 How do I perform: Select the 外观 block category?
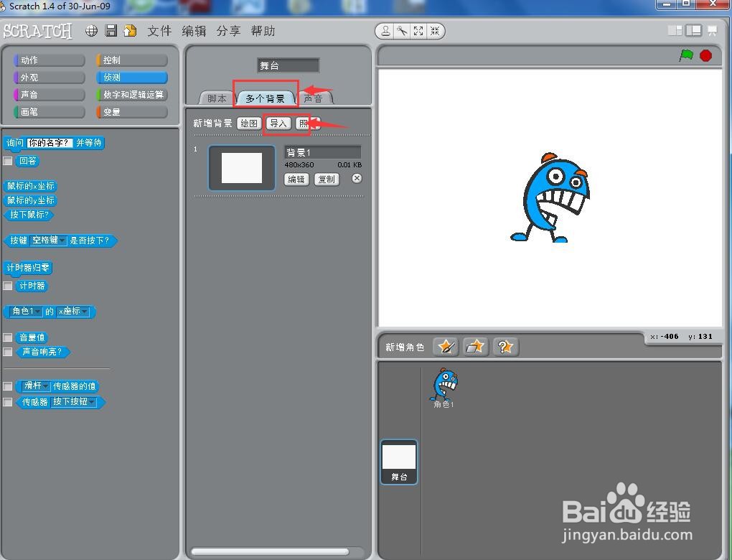point(49,77)
